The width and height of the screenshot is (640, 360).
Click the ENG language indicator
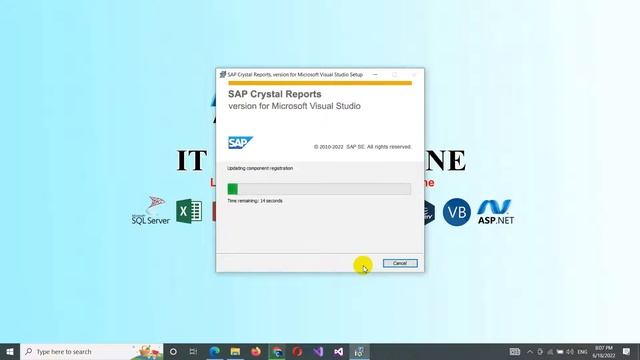(582, 352)
